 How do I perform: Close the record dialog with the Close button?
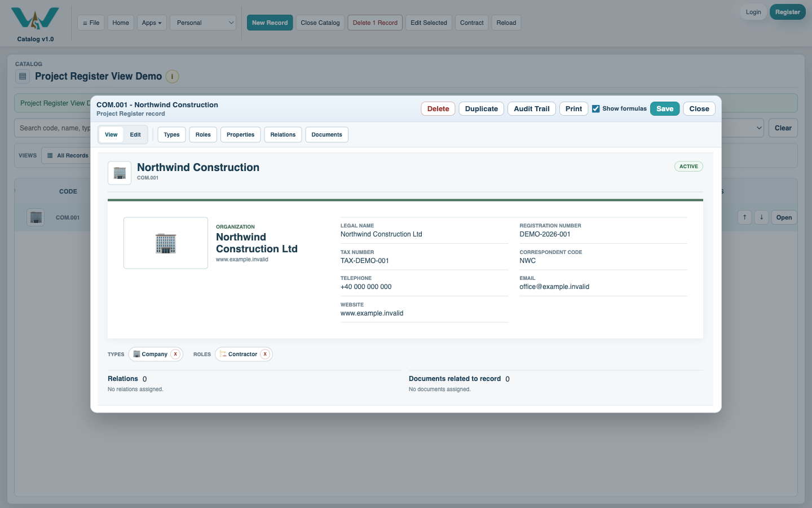point(699,108)
